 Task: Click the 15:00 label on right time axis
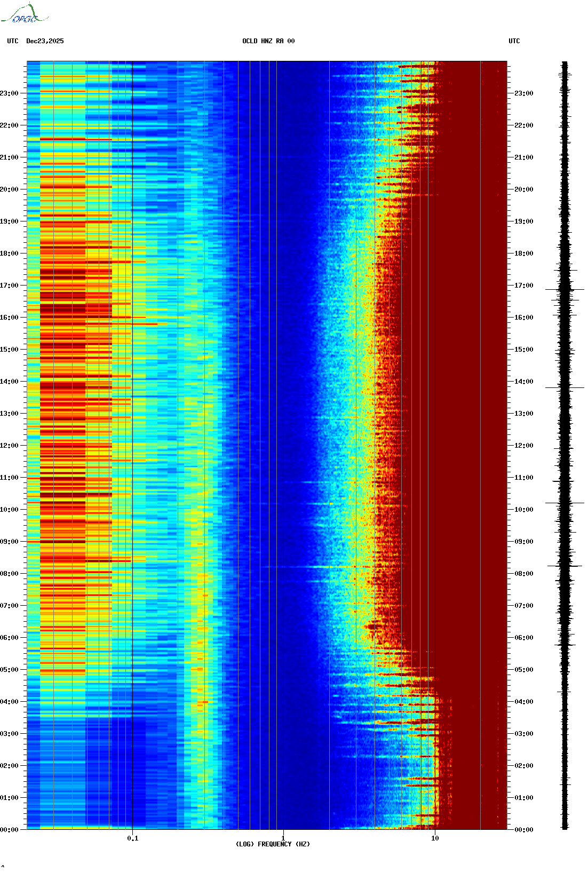tap(524, 350)
